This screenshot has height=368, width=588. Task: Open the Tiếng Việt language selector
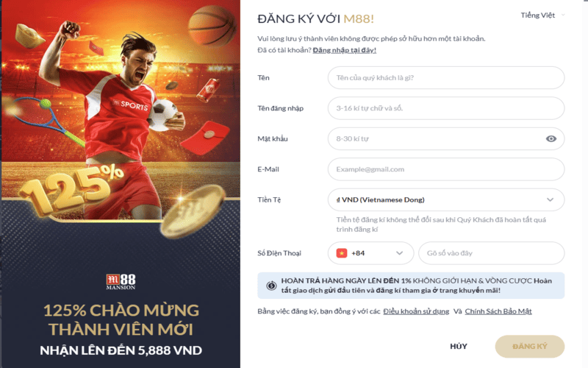coord(542,15)
